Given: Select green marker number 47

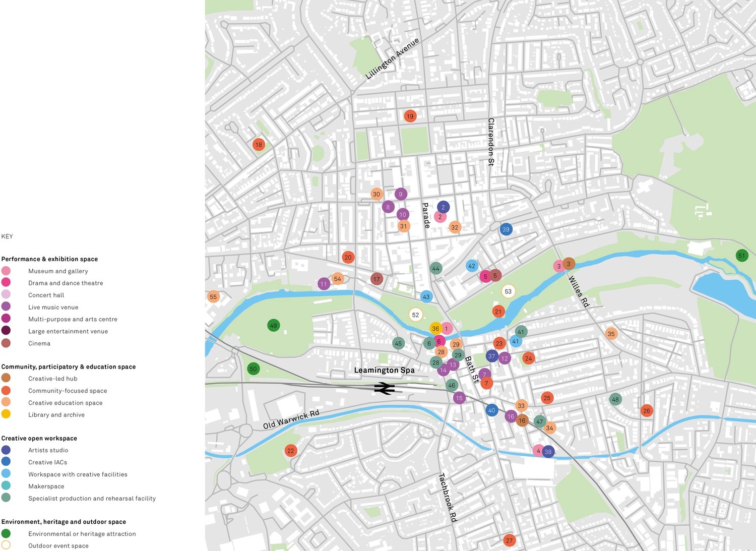Looking at the screenshot, I should click(540, 422).
